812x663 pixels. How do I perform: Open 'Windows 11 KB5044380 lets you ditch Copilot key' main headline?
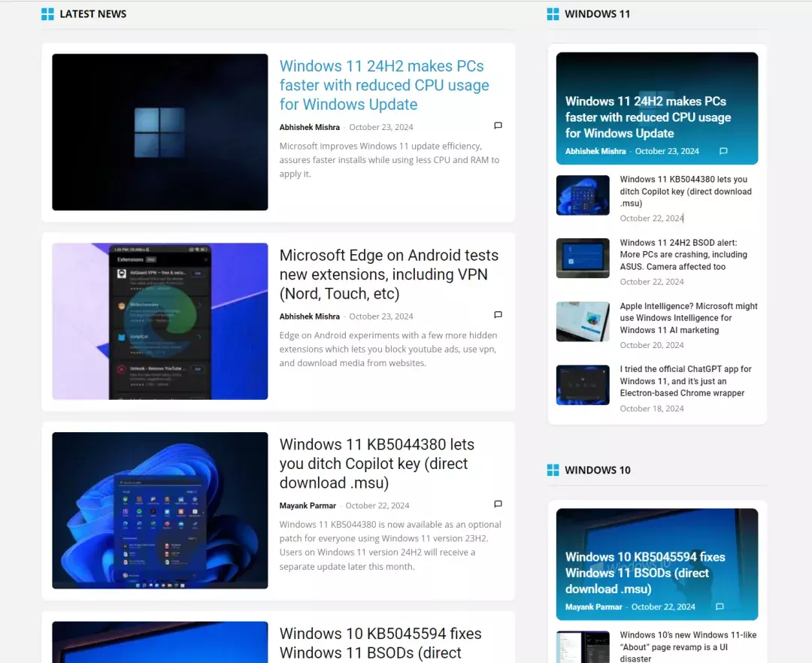coord(377,464)
